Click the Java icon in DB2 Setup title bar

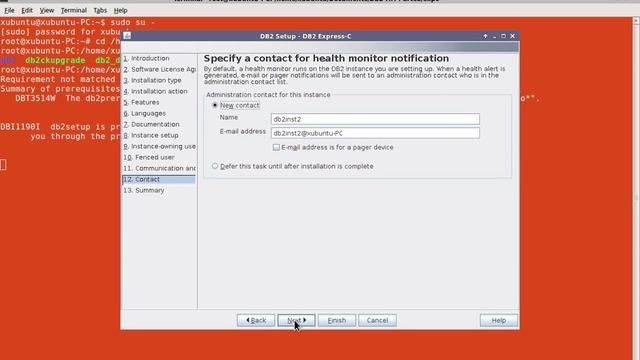tap(127, 36)
